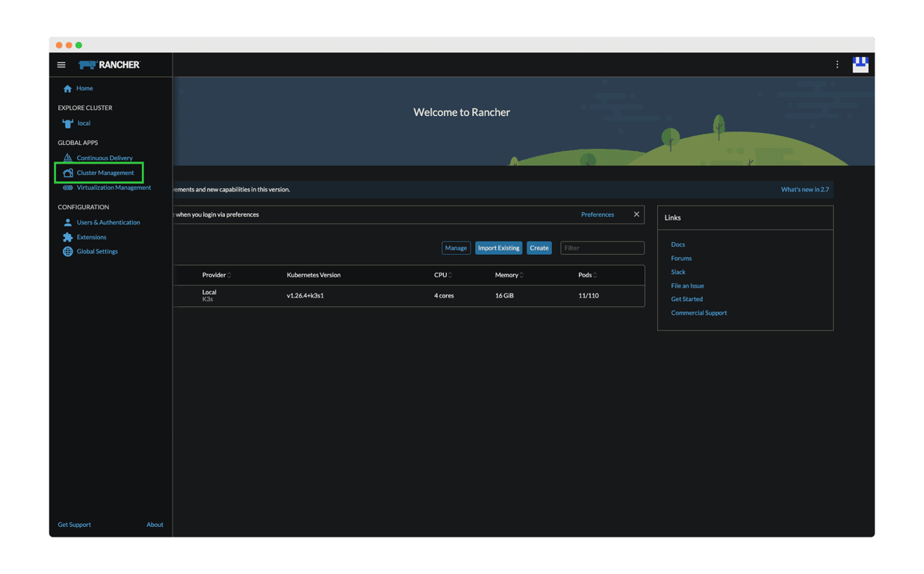Open Continuous Delivery app
Viewport: 924px width, 574px height.
pyautogui.click(x=105, y=158)
